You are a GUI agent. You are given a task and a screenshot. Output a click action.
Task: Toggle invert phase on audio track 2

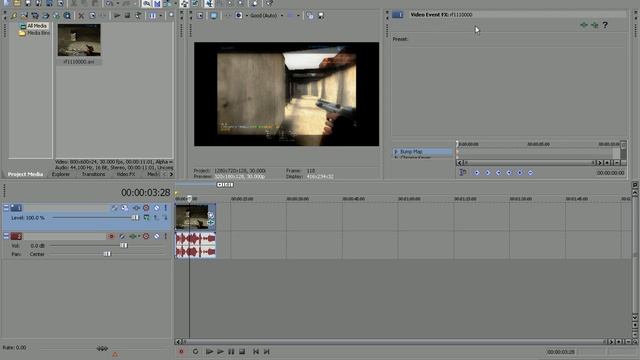(122, 236)
